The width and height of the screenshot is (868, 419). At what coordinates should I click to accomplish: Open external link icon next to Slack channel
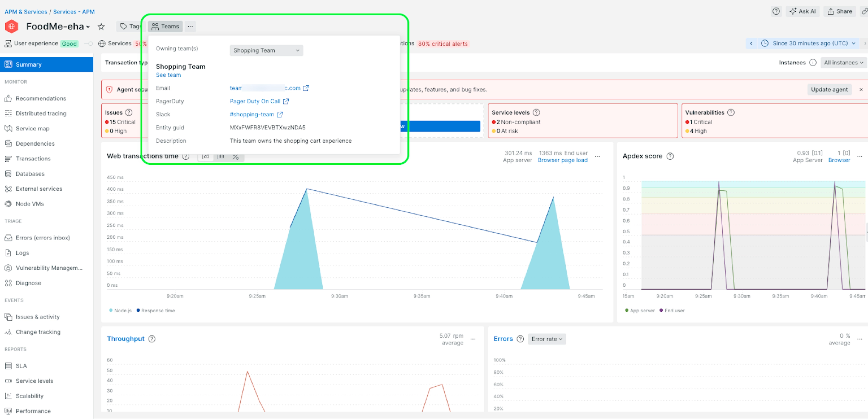pos(279,115)
